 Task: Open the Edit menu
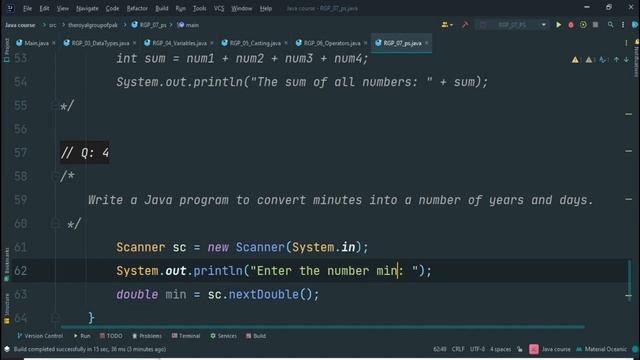(x=44, y=8)
